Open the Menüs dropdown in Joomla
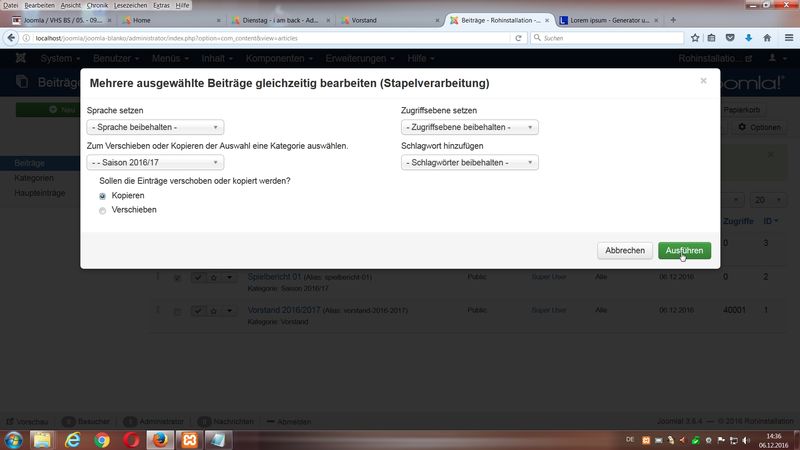 pos(170,59)
